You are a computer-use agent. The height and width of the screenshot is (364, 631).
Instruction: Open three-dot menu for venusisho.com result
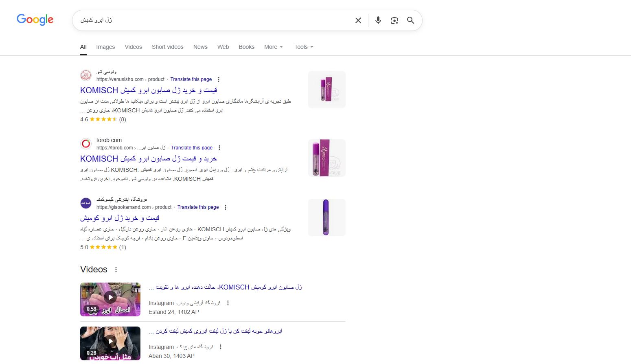[x=219, y=79]
